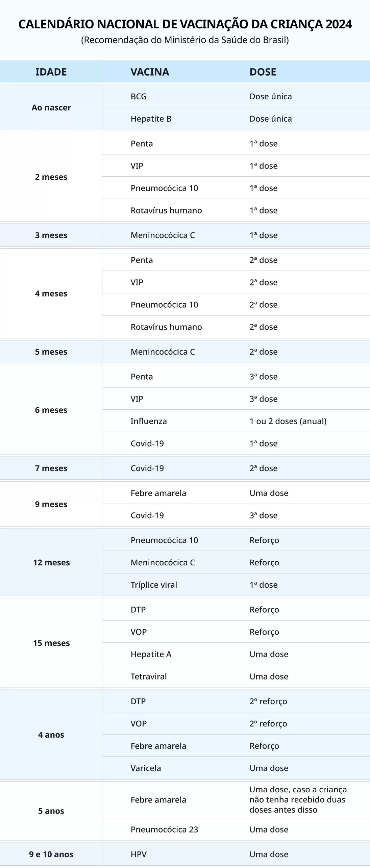Viewport: 370px width, 868px height.
Task: Select the Pneumocócica 23 entry
Action: (164, 829)
